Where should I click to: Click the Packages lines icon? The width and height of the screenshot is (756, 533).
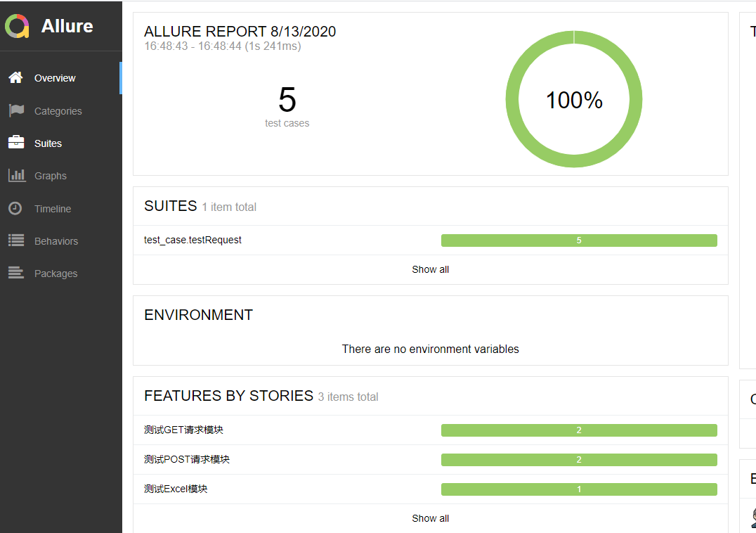(x=16, y=273)
